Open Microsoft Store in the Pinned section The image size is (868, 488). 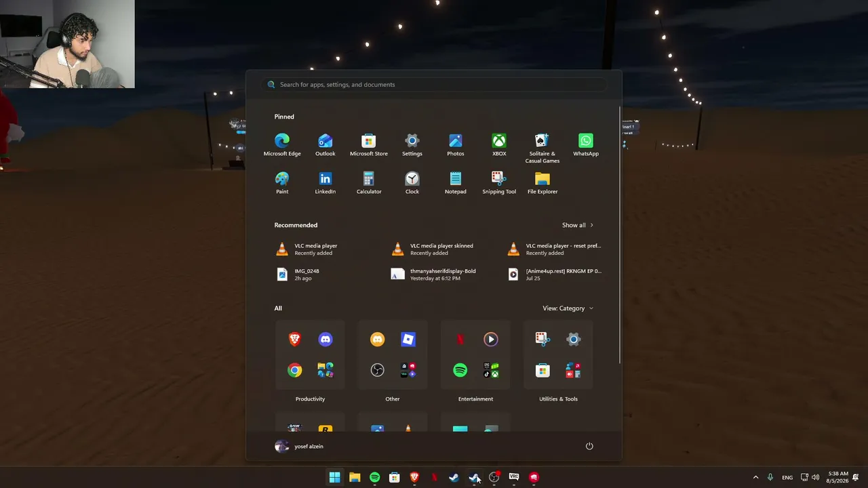tap(369, 145)
